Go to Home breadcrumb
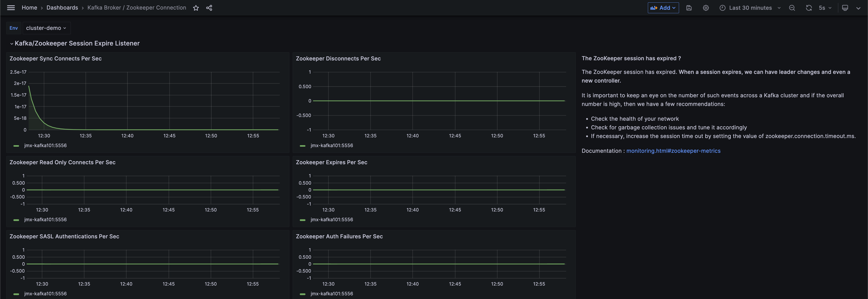868x299 pixels. click(x=29, y=8)
